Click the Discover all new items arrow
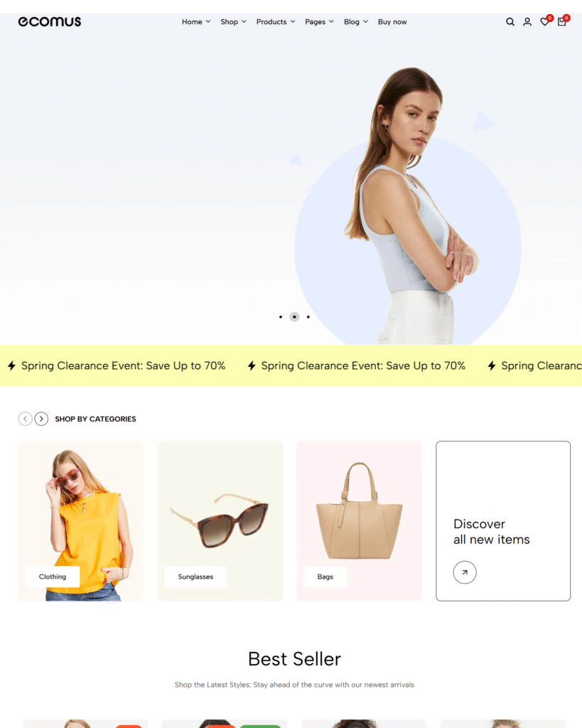Viewport: 582px width, 728px height. 465,572
